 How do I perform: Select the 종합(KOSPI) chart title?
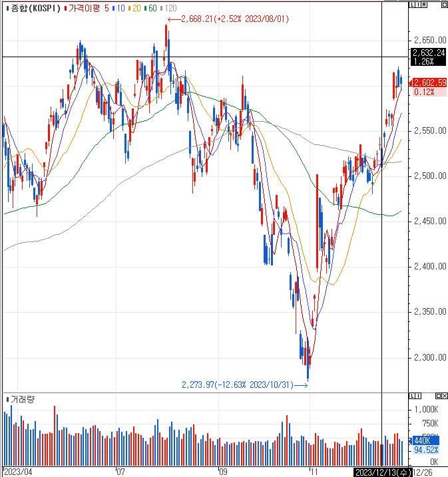[x=35, y=8]
